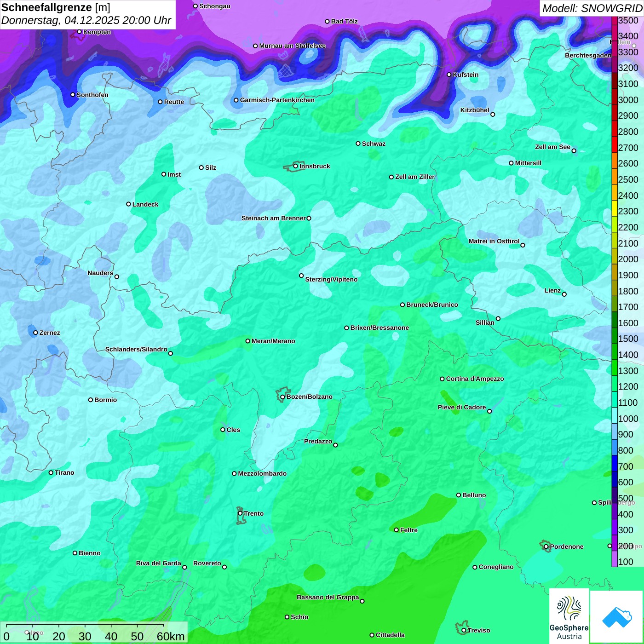Click the Kitzbühel location dot
The image size is (644, 644).
493,115
